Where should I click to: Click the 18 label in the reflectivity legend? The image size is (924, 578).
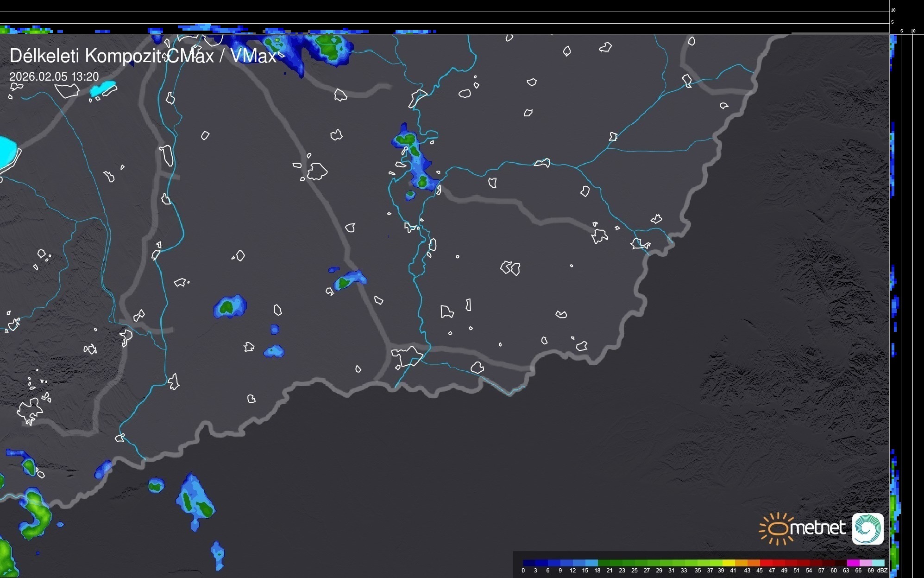(x=597, y=571)
